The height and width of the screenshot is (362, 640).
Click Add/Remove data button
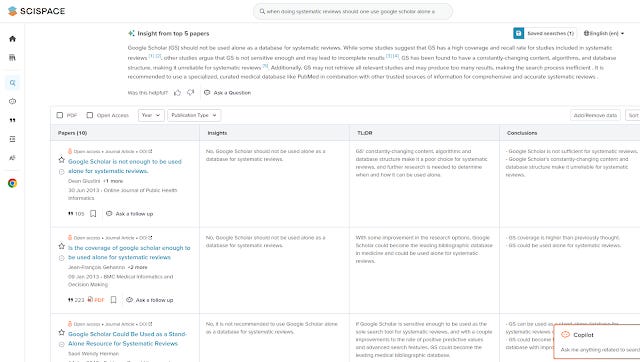coord(595,115)
